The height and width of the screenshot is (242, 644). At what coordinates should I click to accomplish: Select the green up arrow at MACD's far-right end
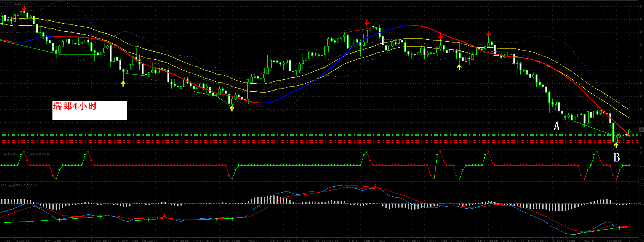click(x=620, y=228)
